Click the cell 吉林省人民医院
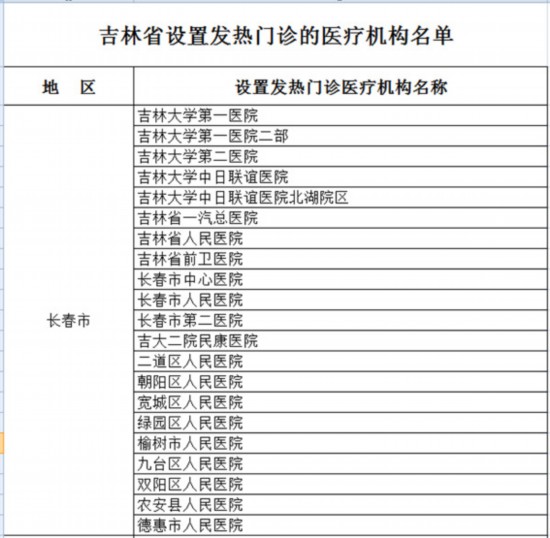 point(341,238)
